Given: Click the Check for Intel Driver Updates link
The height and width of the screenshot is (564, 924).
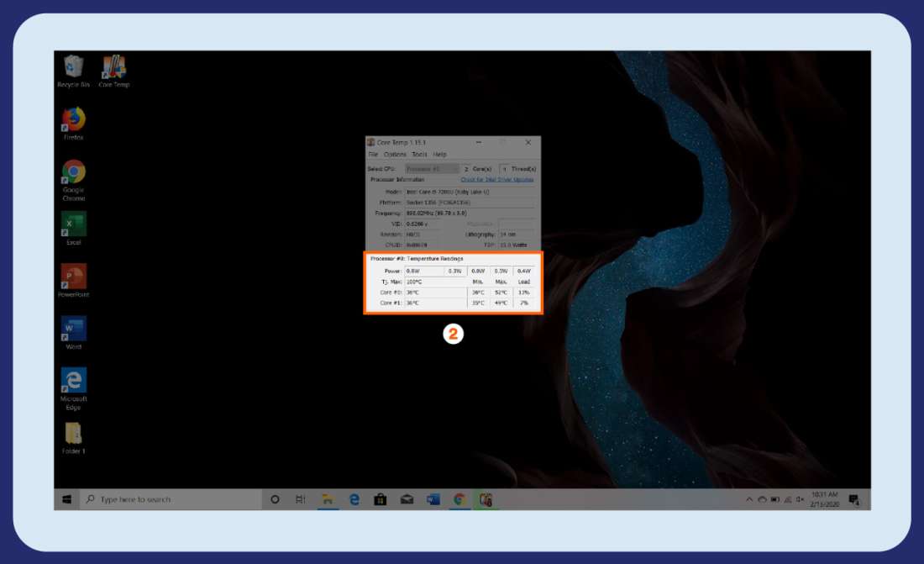Looking at the screenshot, I should tap(498, 179).
